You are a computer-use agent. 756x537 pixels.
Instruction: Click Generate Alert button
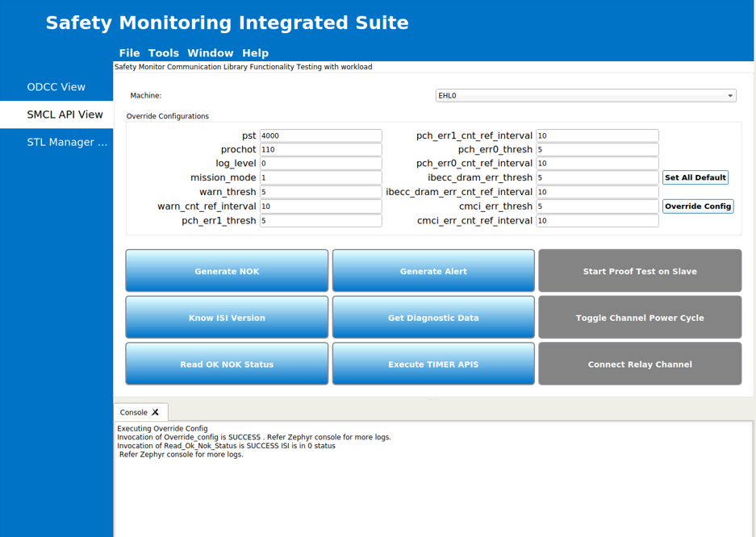433,271
